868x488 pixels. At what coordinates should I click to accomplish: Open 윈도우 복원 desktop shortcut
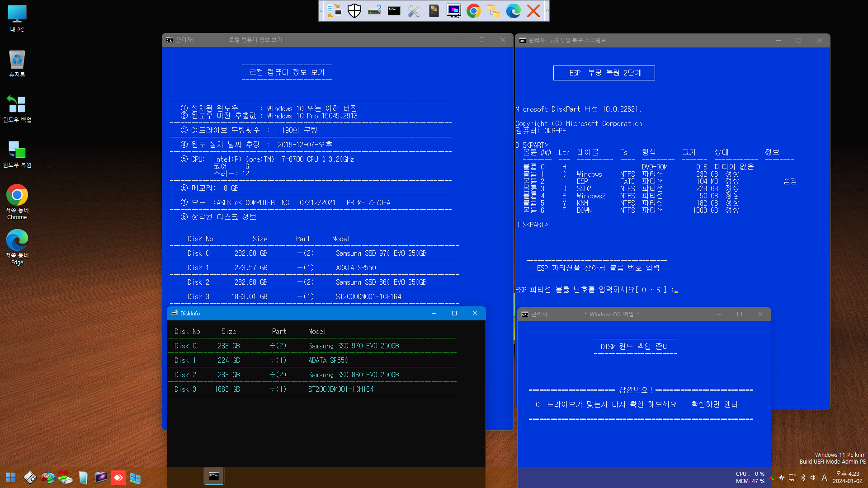click(17, 154)
